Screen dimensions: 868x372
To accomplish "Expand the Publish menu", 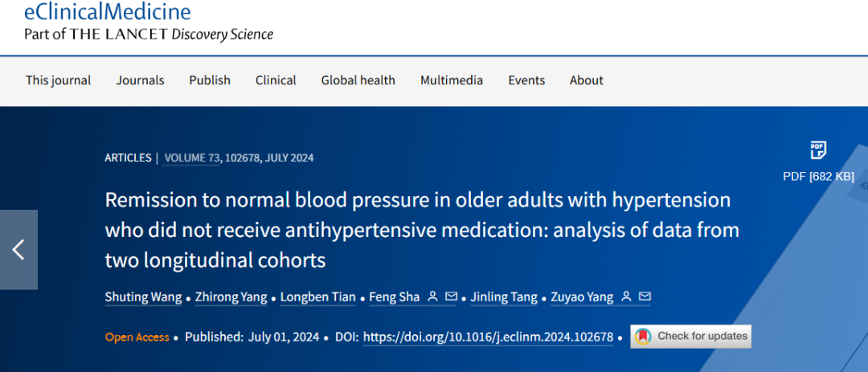I will tap(210, 80).
